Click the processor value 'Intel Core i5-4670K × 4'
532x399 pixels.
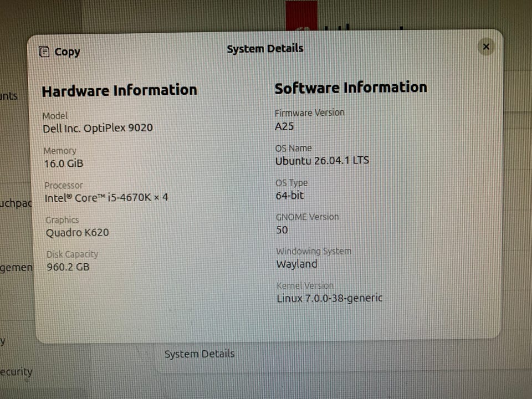click(106, 197)
